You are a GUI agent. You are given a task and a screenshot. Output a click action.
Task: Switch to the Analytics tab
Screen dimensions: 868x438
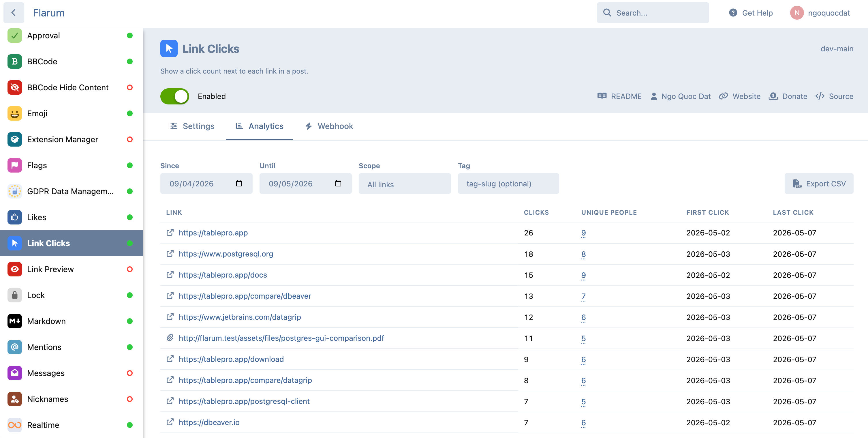[260, 126]
